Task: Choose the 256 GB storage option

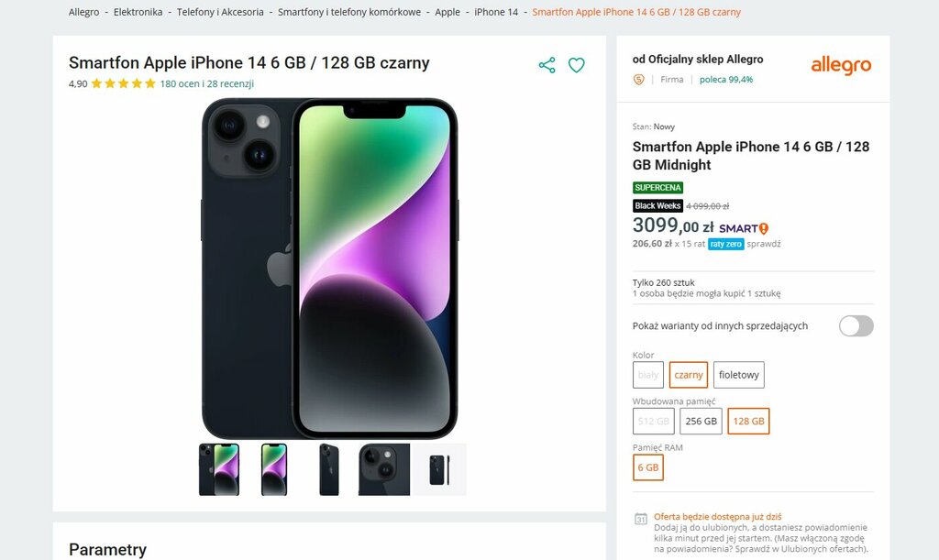Action: (x=701, y=422)
